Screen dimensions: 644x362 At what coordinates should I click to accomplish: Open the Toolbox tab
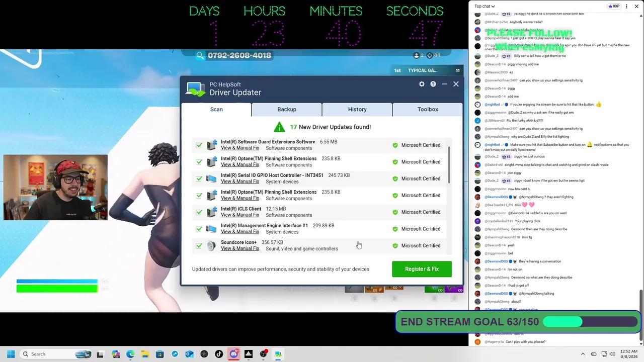pos(428,109)
